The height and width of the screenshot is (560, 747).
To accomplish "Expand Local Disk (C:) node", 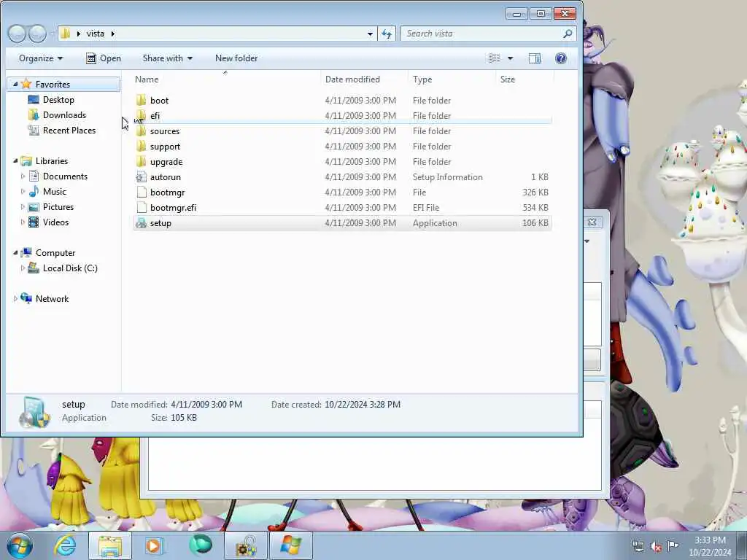I will tap(23, 268).
